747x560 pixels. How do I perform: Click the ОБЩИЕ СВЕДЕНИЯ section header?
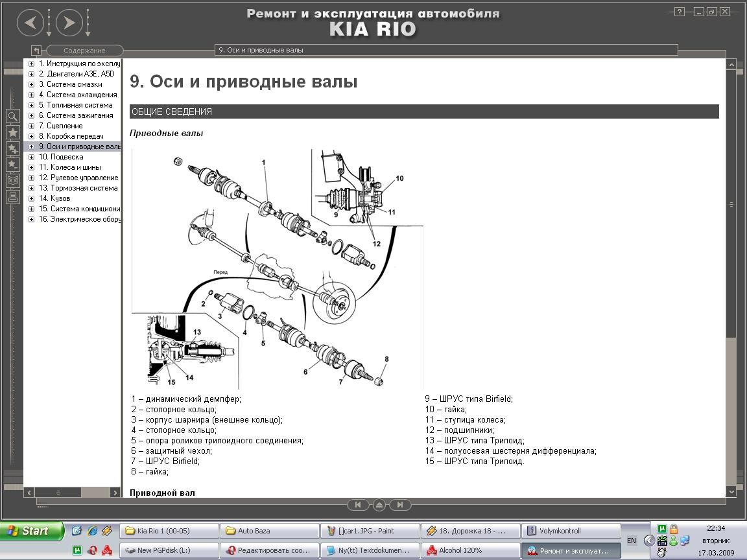(x=424, y=111)
